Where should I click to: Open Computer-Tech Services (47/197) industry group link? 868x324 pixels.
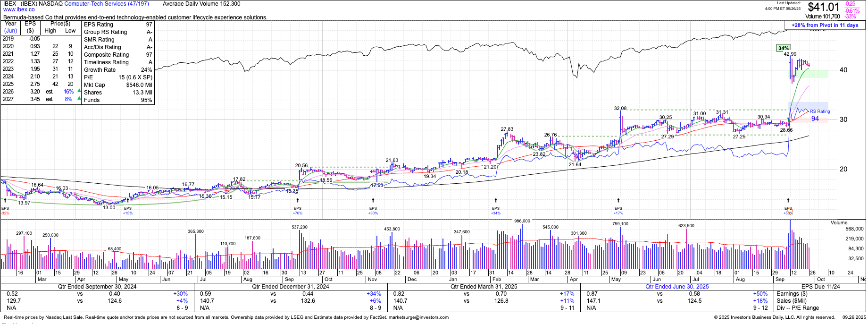pos(107,4)
